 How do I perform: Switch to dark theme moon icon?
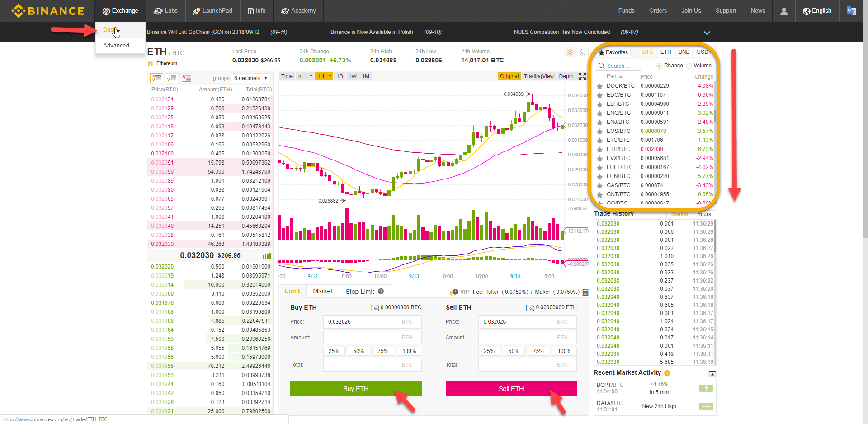583,52
